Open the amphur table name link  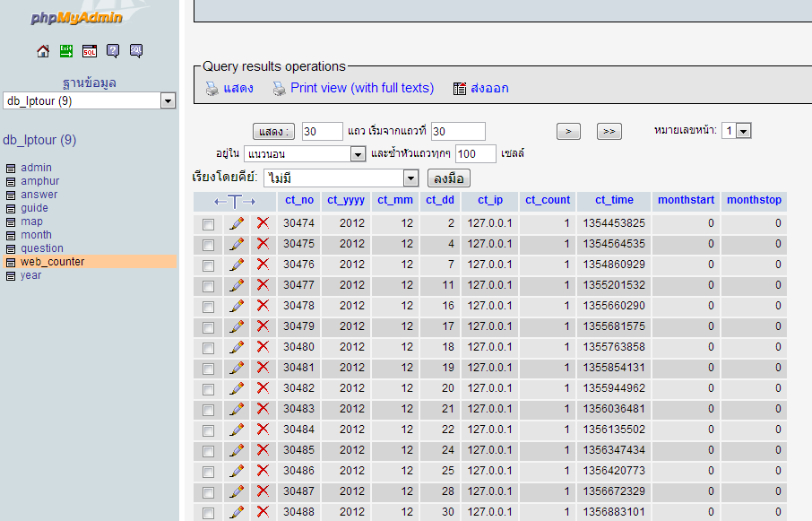click(x=39, y=181)
